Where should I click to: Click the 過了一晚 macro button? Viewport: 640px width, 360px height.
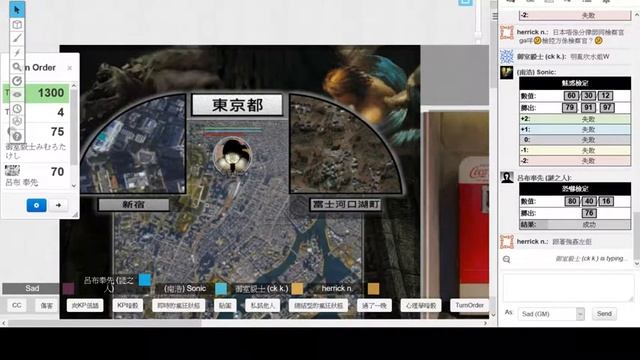click(374, 305)
